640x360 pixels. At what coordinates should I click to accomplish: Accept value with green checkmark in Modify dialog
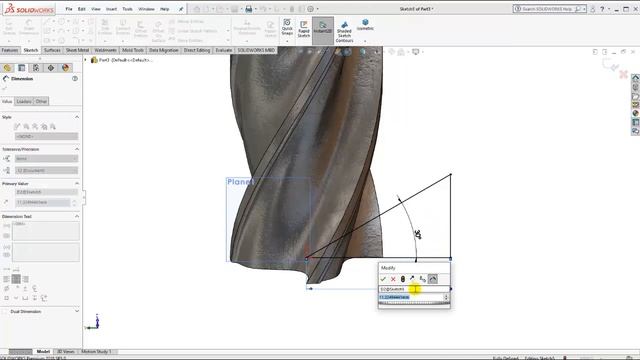pos(383,279)
